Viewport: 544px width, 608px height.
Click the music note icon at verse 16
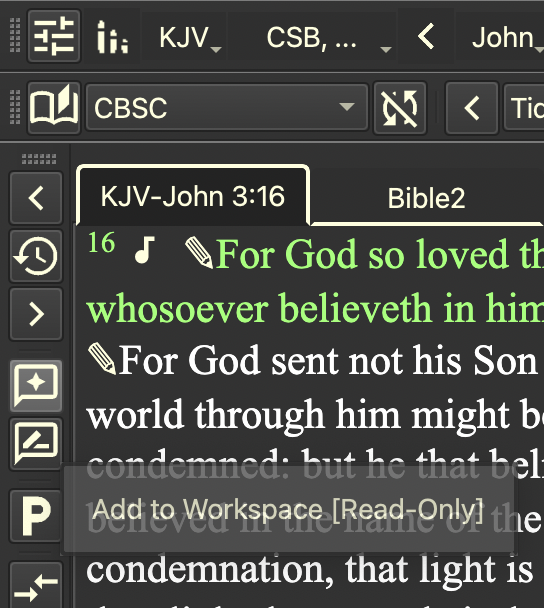click(145, 250)
